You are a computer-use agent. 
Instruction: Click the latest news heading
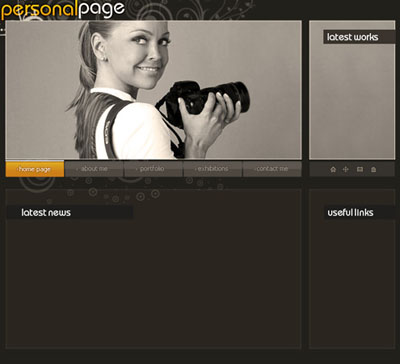coord(46,212)
